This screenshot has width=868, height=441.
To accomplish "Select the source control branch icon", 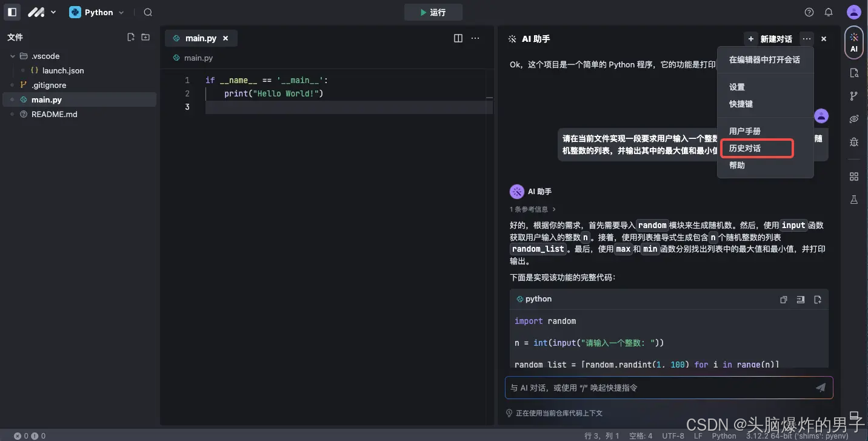I will pyautogui.click(x=854, y=95).
